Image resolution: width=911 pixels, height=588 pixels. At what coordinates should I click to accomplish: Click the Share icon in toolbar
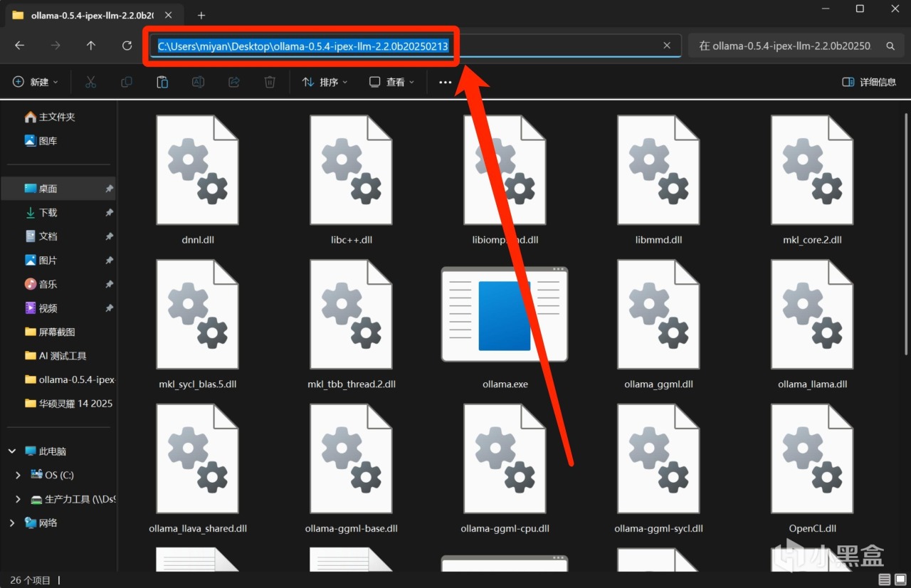point(234,82)
